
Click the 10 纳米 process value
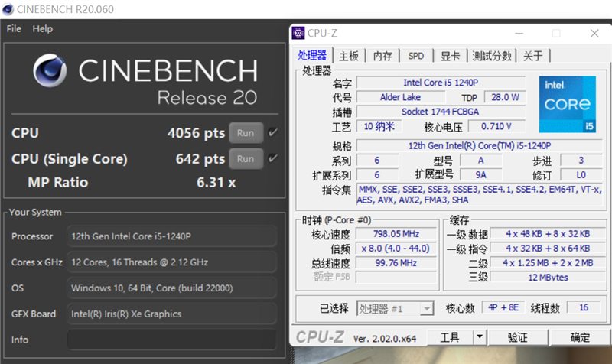[x=379, y=126]
